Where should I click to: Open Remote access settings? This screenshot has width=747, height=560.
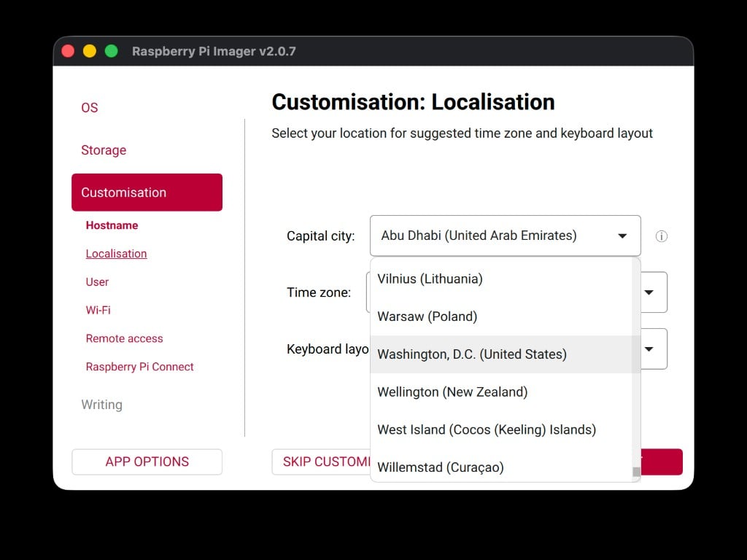click(x=124, y=338)
